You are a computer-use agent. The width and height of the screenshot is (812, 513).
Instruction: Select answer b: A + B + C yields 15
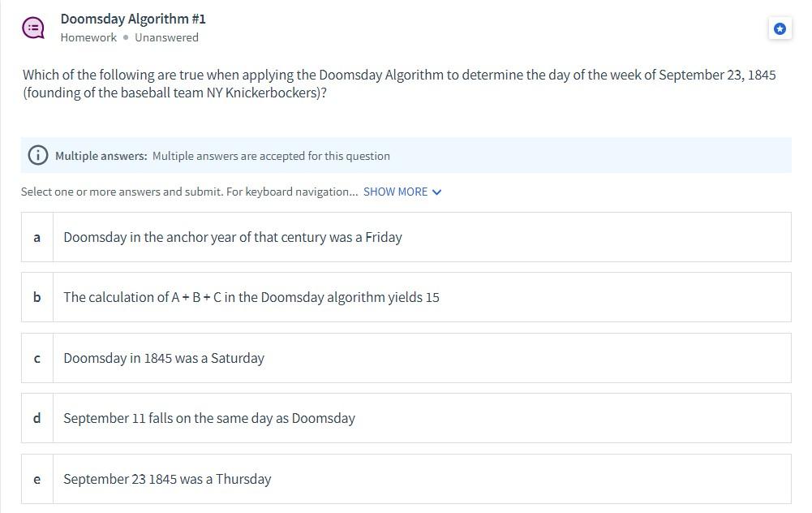point(406,297)
